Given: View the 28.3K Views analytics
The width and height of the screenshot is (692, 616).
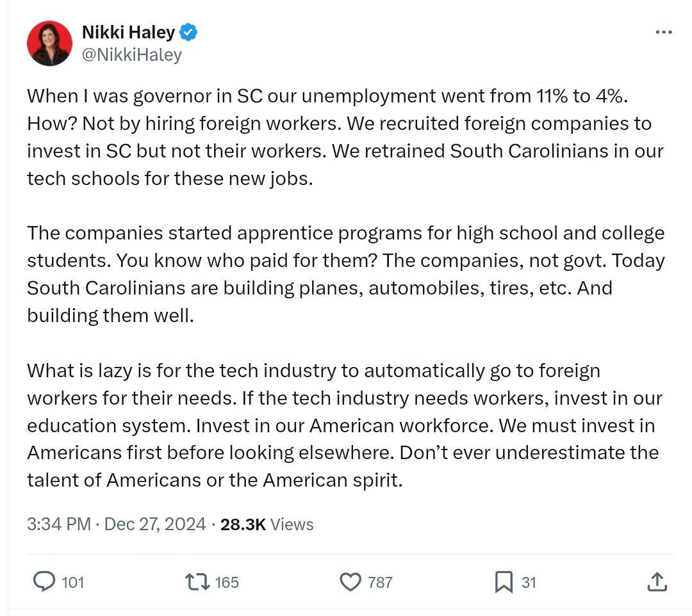Looking at the screenshot, I should pyautogui.click(x=267, y=524).
